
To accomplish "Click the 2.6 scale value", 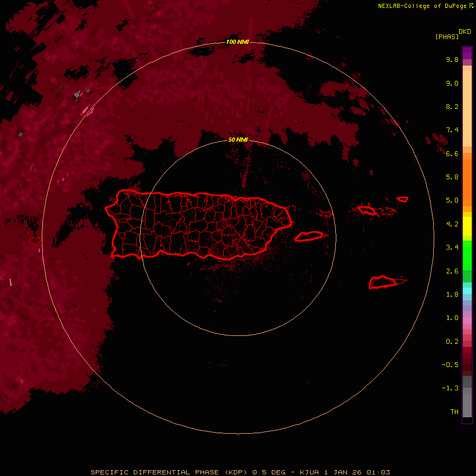I will click(x=452, y=271).
